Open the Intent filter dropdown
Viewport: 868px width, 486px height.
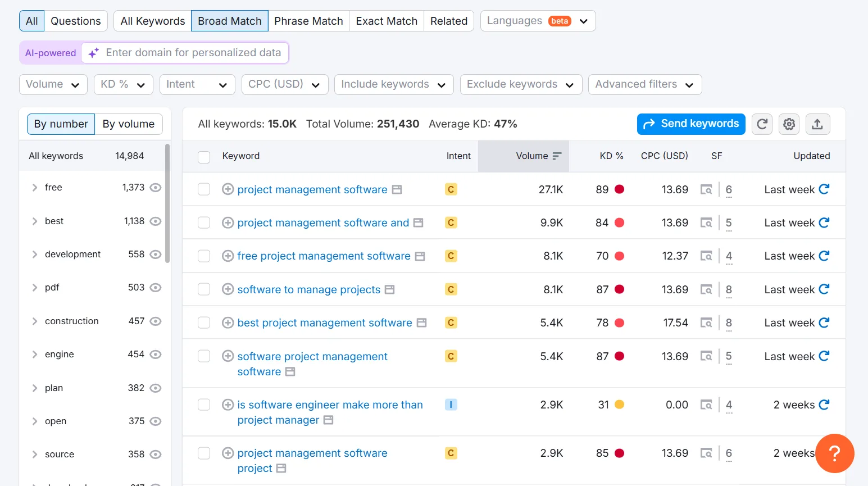[197, 84]
